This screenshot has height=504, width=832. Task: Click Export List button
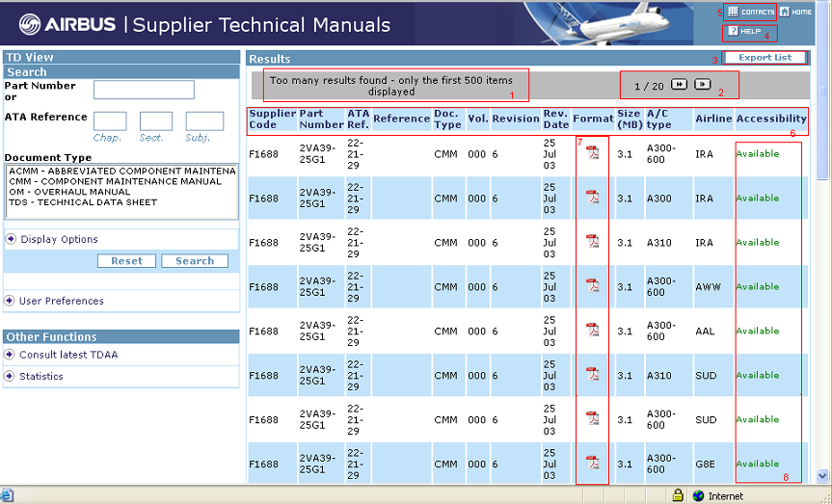[x=765, y=57]
